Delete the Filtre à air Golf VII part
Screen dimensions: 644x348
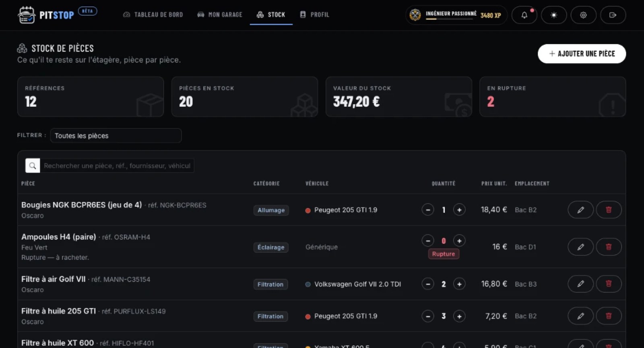coord(609,284)
